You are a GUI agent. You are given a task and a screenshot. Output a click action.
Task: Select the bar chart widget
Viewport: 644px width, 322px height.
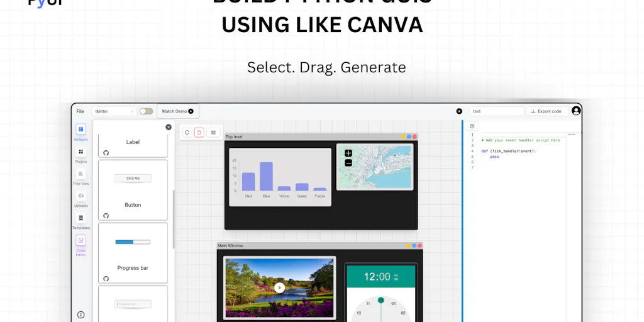pyautogui.click(x=280, y=177)
